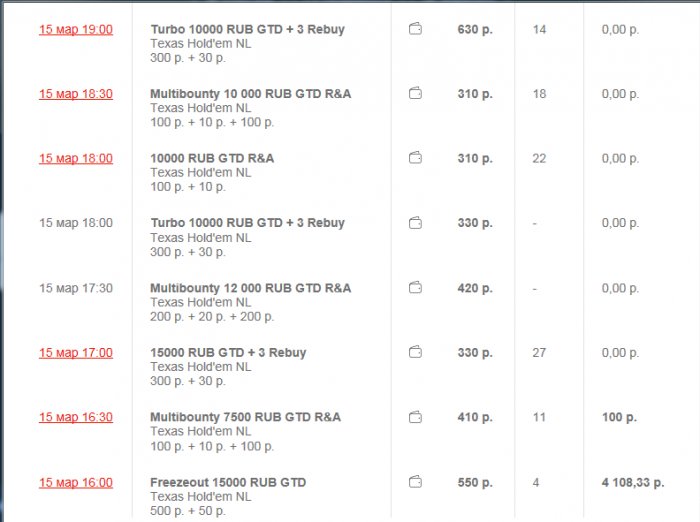Open the 15 мар 16:00 date link
Viewport: 700px width, 522px height.
(76, 483)
